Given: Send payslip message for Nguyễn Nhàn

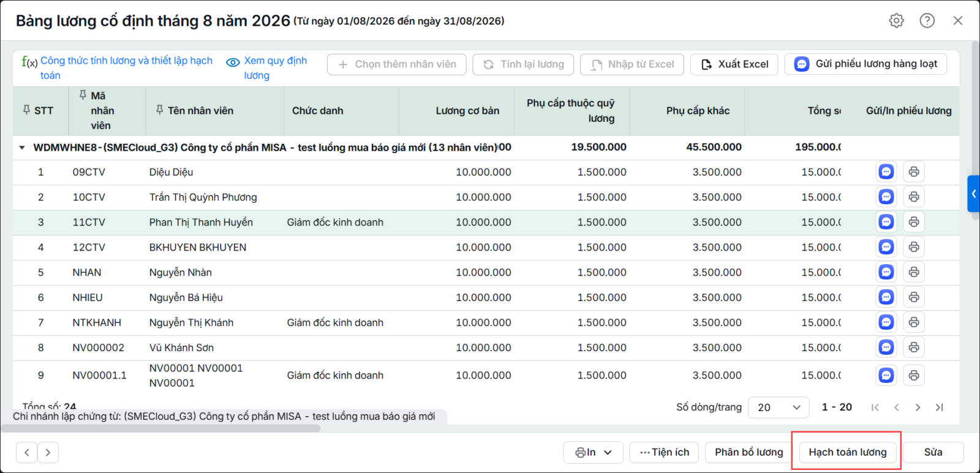Looking at the screenshot, I should tap(886, 272).
